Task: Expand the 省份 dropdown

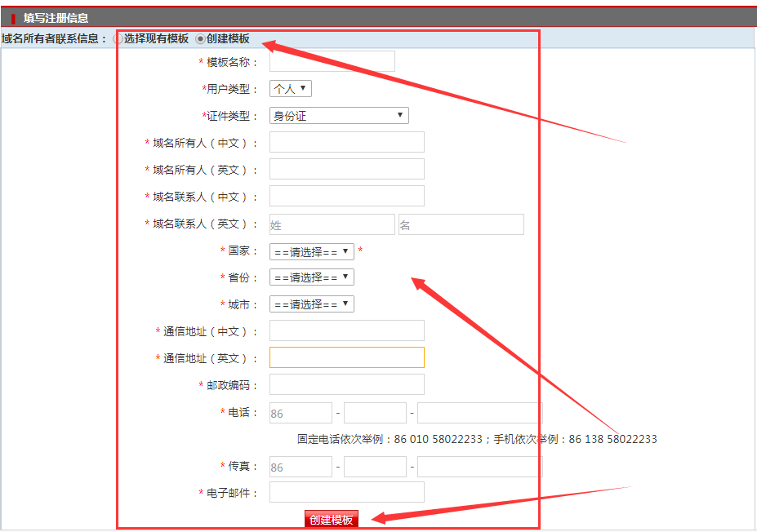Action: pyautogui.click(x=311, y=277)
